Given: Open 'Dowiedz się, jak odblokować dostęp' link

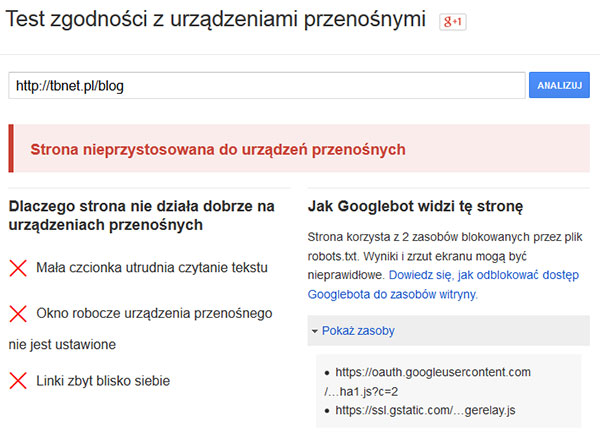Looking at the screenshot, I should pos(484,275).
